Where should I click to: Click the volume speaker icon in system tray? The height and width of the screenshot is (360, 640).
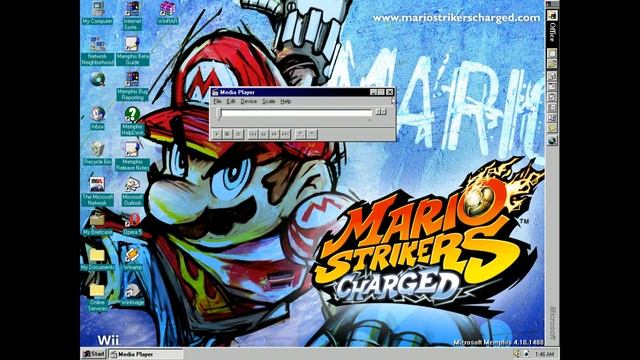coord(517,354)
